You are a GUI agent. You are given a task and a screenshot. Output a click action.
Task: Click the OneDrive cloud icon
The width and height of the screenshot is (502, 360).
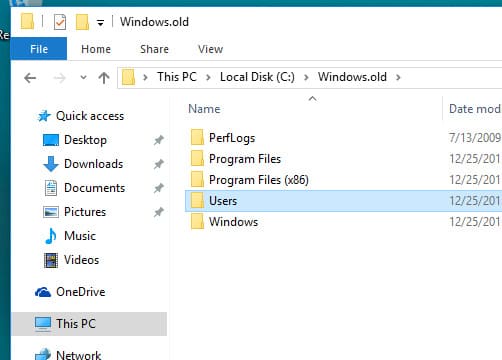43,292
